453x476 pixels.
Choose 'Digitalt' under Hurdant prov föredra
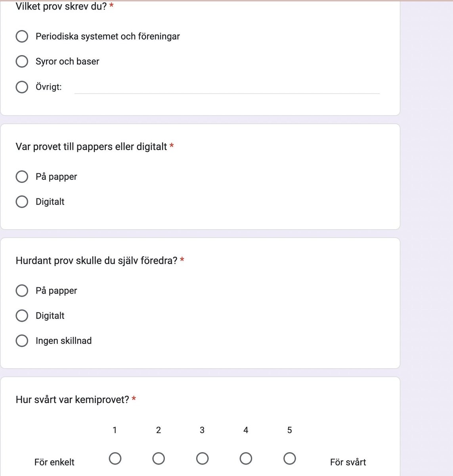point(22,316)
